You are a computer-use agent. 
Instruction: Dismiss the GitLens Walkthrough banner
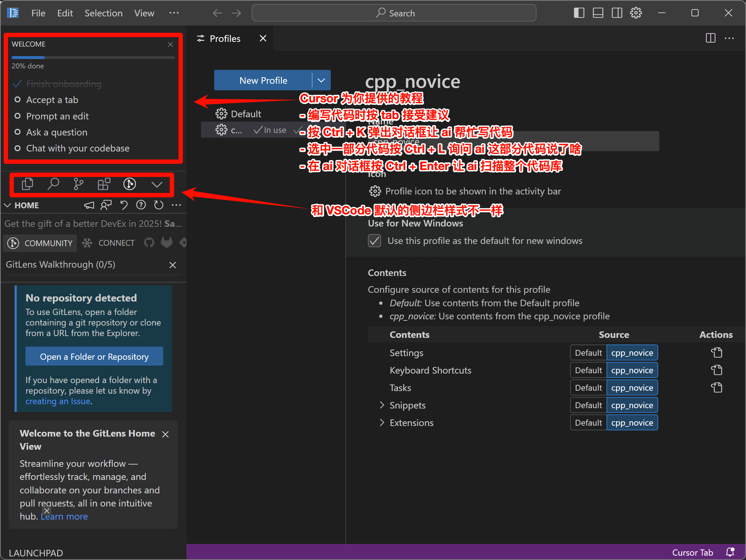click(x=173, y=265)
